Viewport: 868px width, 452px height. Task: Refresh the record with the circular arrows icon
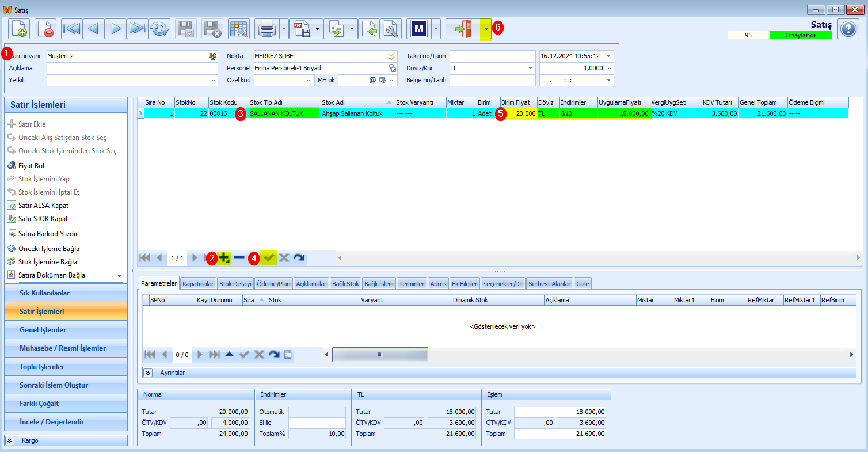tap(159, 29)
